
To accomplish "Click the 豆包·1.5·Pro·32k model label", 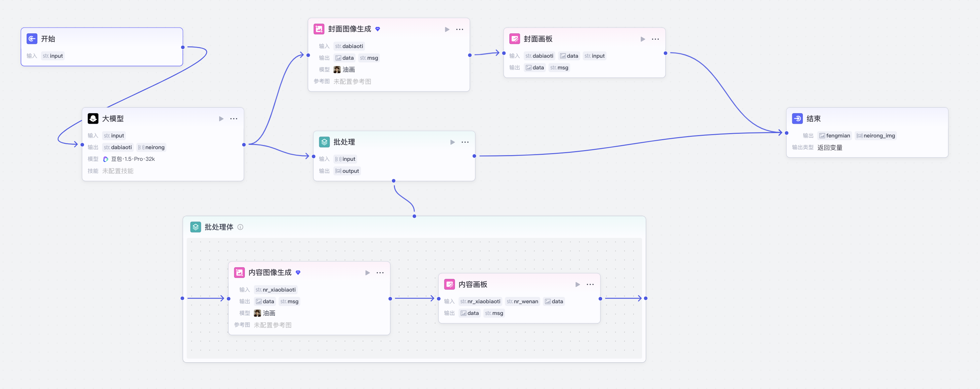I will pyautogui.click(x=132, y=159).
